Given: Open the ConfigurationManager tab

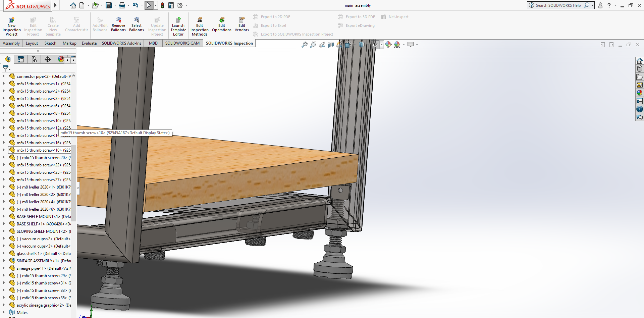Looking at the screenshot, I should click(x=34, y=59).
